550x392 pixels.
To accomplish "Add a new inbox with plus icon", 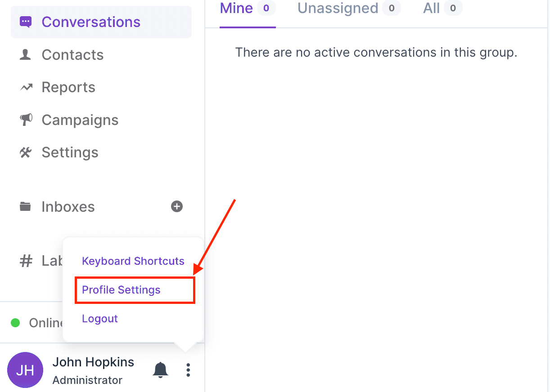I will [x=177, y=206].
